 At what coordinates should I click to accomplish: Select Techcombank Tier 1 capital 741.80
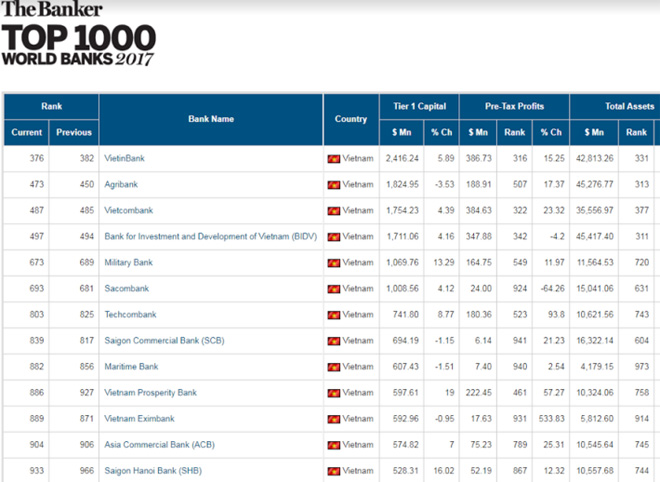[405, 314]
